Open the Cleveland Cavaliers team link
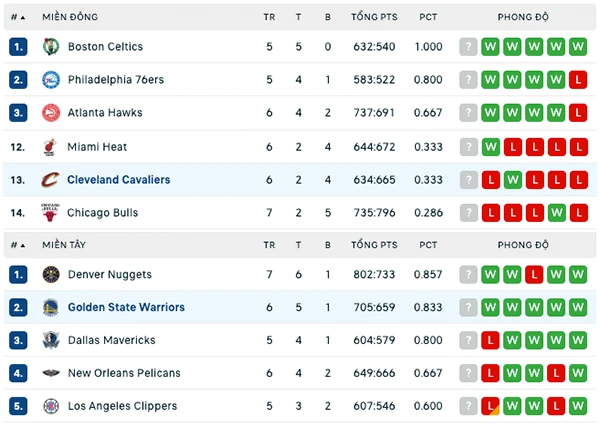The image size is (600, 425). pos(119,179)
